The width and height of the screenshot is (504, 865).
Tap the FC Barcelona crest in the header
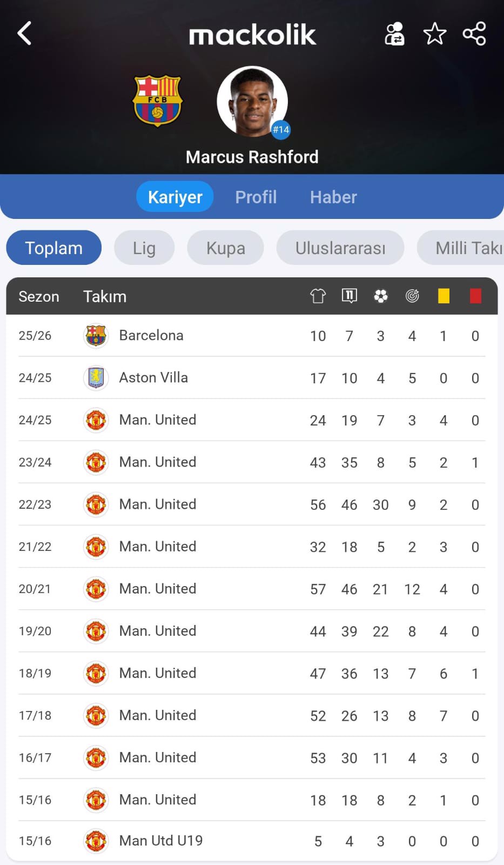pos(158,101)
